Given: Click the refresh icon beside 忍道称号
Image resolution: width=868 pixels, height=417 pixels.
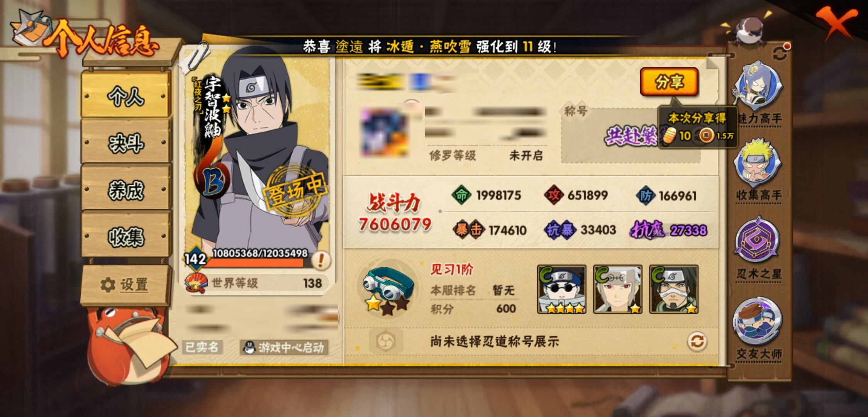Looking at the screenshot, I should pyautogui.click(x=697, y=342).
